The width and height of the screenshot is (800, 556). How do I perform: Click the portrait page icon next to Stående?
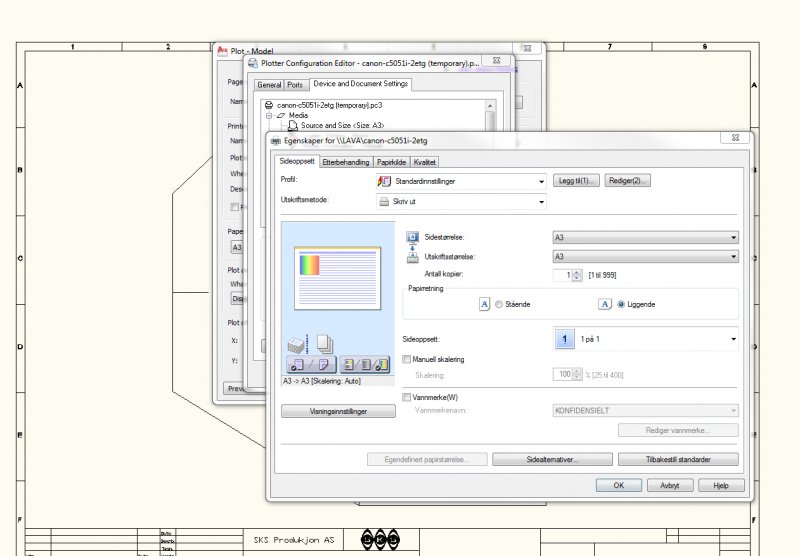(x=484, y=305)
